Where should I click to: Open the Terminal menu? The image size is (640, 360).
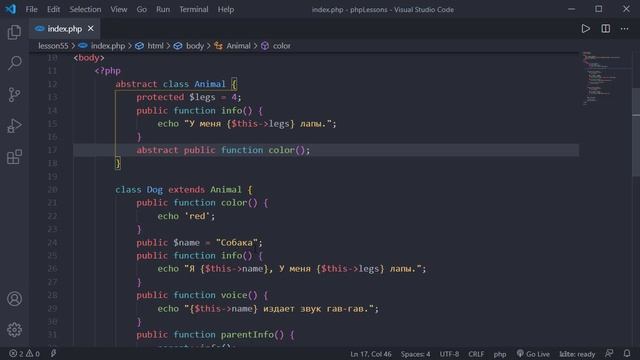193,9
